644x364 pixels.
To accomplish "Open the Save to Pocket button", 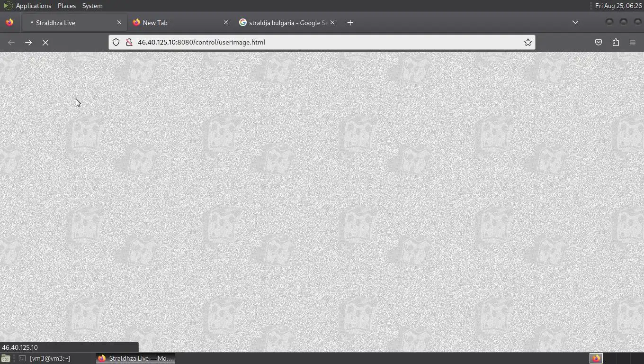I will pos(599,42).
